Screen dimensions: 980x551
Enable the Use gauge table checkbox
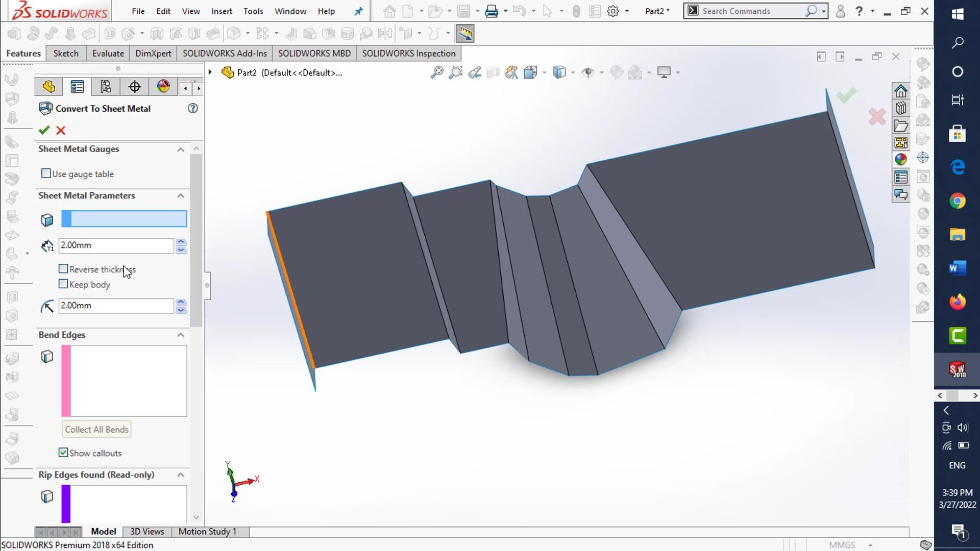click(46, 173)
